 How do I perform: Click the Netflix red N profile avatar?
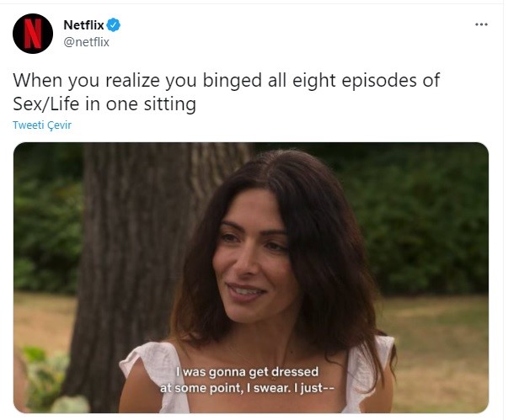33,34
